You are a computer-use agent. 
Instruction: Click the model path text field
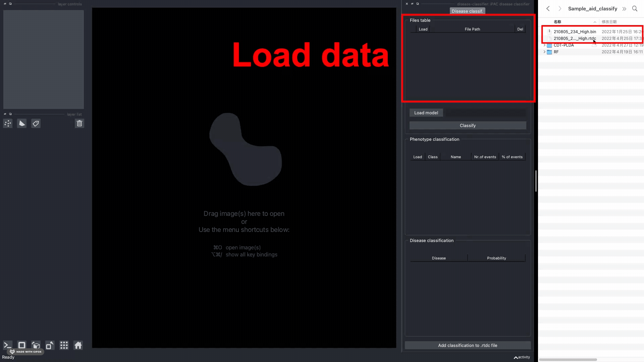click(485, 113)
